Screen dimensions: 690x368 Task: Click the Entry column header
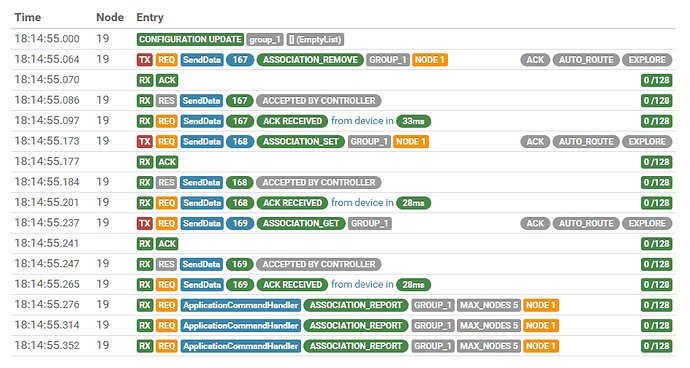[x=150, y=17]
